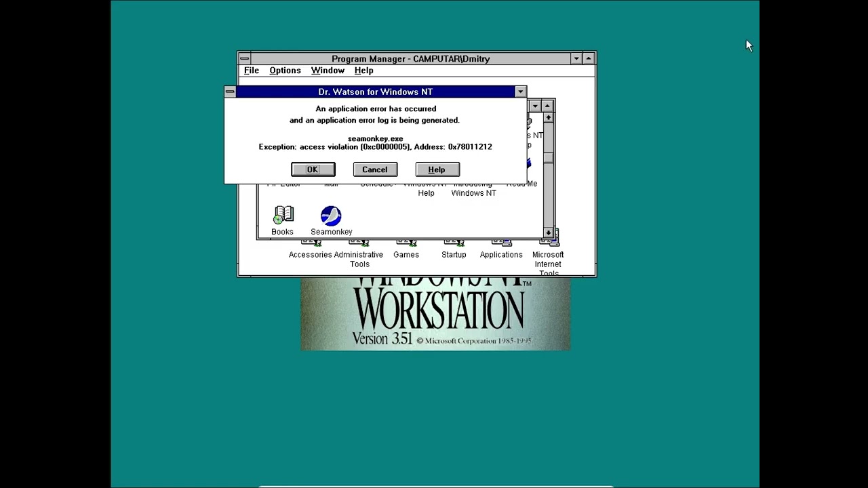Viewport: 868px width, 488px height.
Task: Click the Program Manager title bar
Action: pyautogui.click(x=410, y=59)
